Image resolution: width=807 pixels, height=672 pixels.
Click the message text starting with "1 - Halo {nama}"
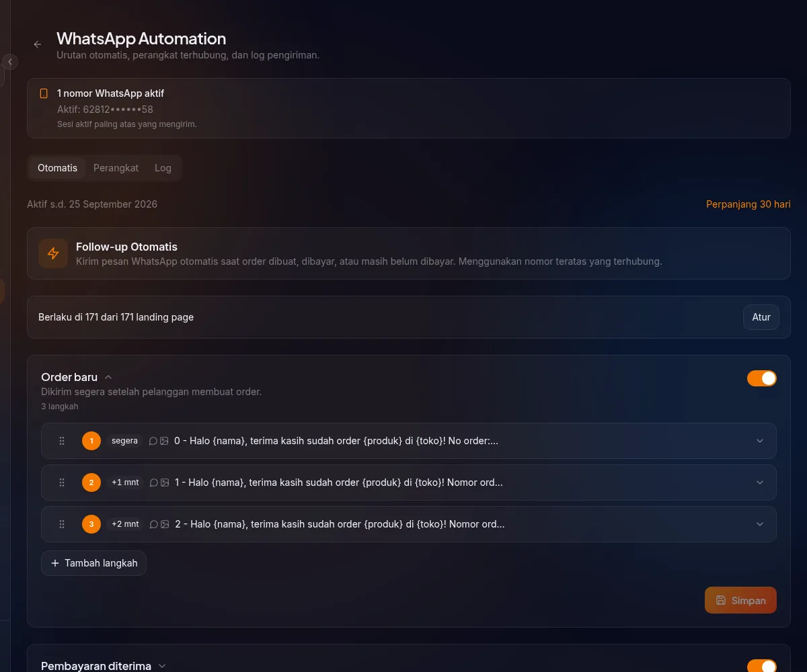(339, 482)
